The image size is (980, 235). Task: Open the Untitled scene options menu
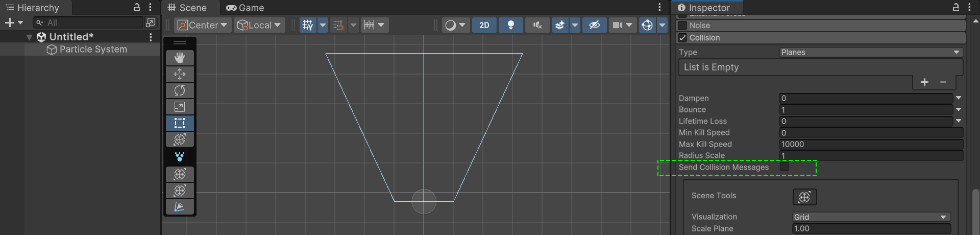click(x=151, y=37)
